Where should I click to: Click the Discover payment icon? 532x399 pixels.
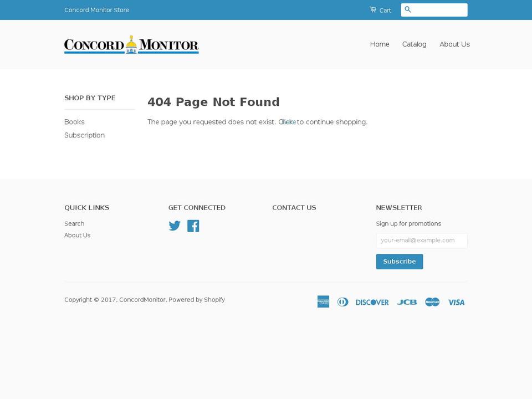point(372,303)
